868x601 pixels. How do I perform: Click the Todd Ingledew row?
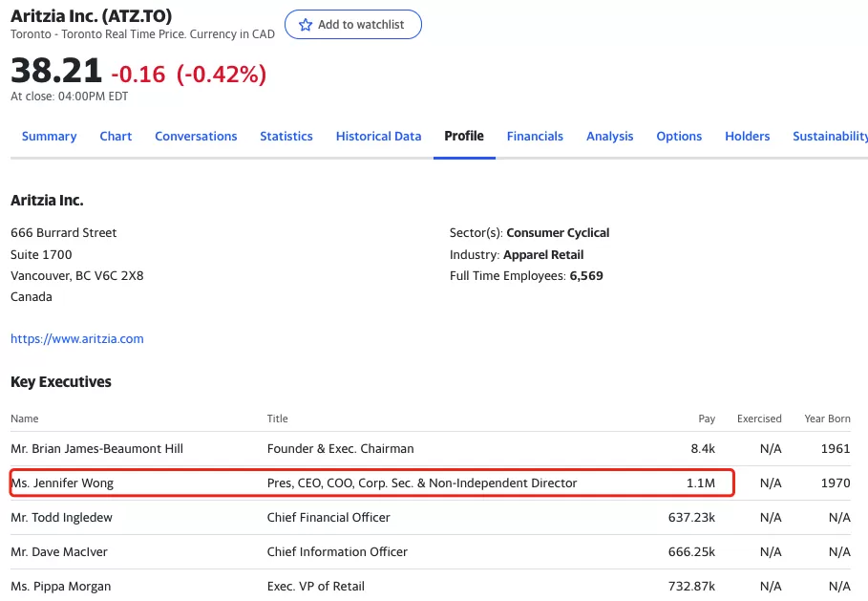tap(430, 517)
